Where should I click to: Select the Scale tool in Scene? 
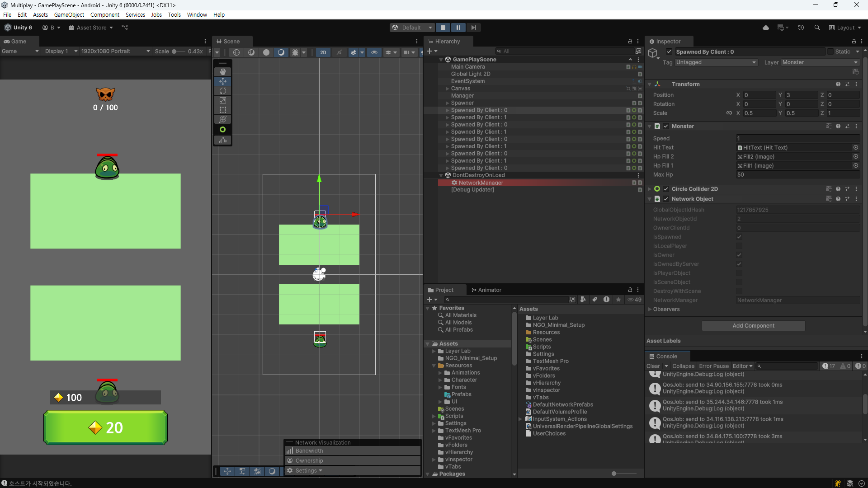click(223, 100)
